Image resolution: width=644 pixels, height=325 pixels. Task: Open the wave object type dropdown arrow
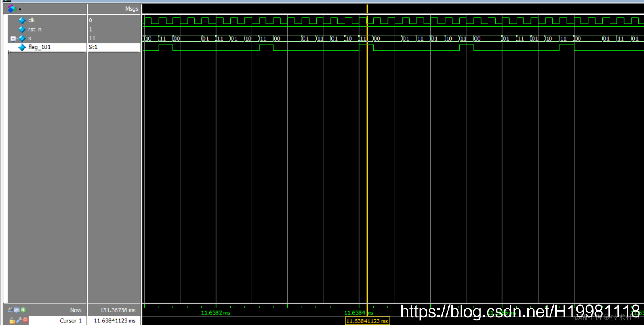click(20, 9)
